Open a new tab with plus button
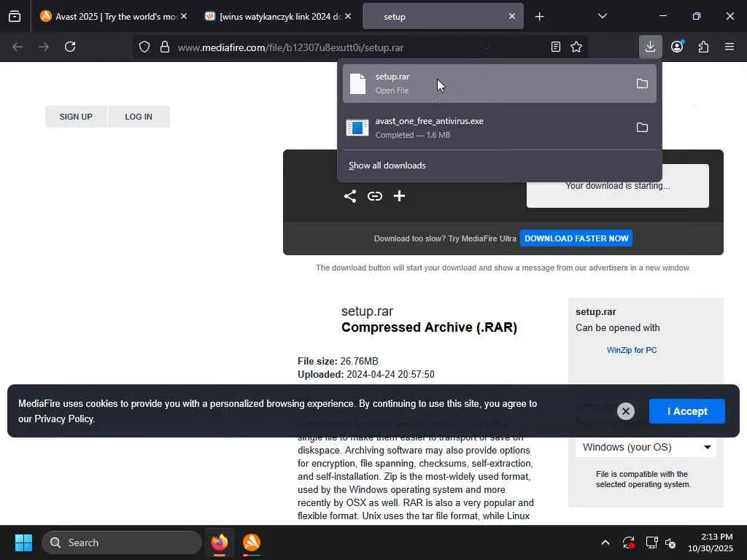The width and height of the screenshot is (747, 560). [x=539, y=17]
